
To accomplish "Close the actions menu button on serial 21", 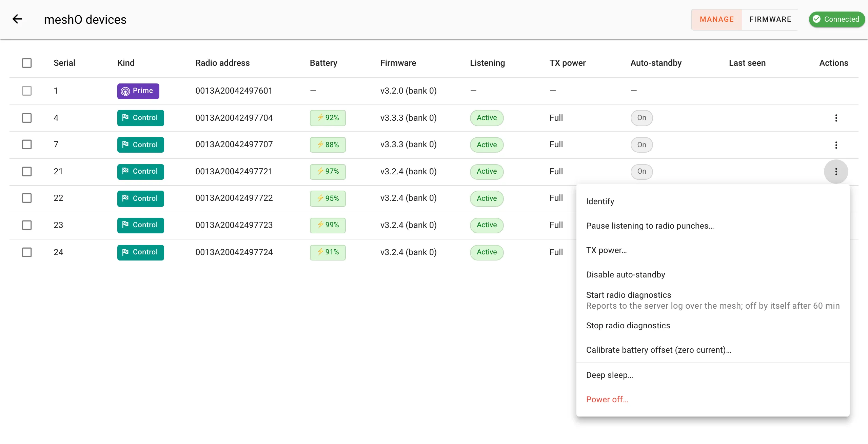I will click(x=836, y=171).
